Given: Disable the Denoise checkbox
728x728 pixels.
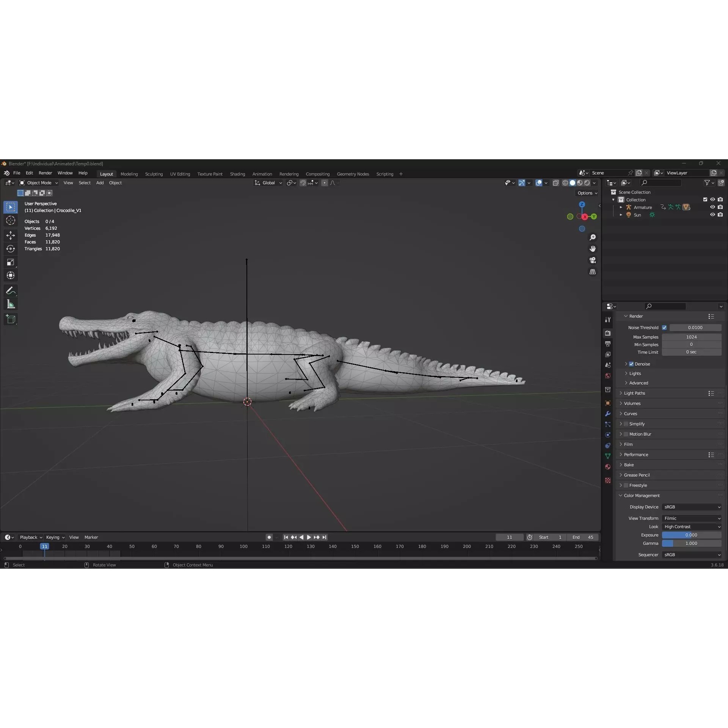Looking at the screenshot, I should (631, 364).
